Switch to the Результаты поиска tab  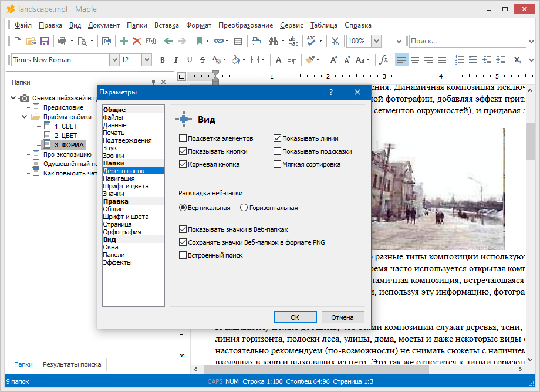pyautogui.click(x=72, y=364)
